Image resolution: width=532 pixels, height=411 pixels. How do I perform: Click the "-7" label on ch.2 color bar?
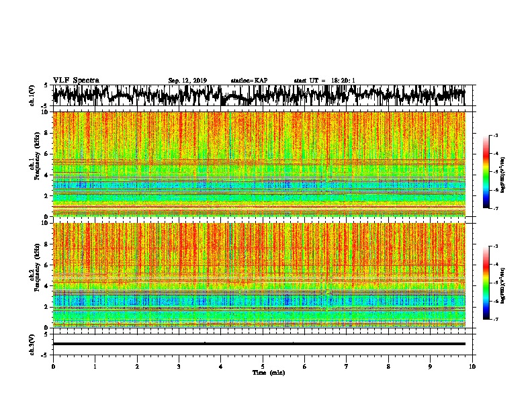point(495,319)
